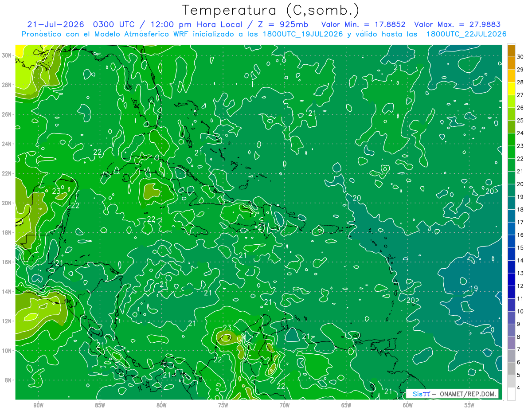532x411 pixels.
Task: Click the color scale value "25"
Action: point(521,121)
